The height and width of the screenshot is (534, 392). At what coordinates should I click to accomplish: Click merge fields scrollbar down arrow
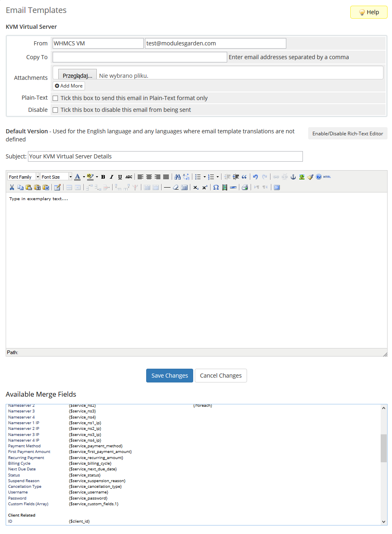383,522
